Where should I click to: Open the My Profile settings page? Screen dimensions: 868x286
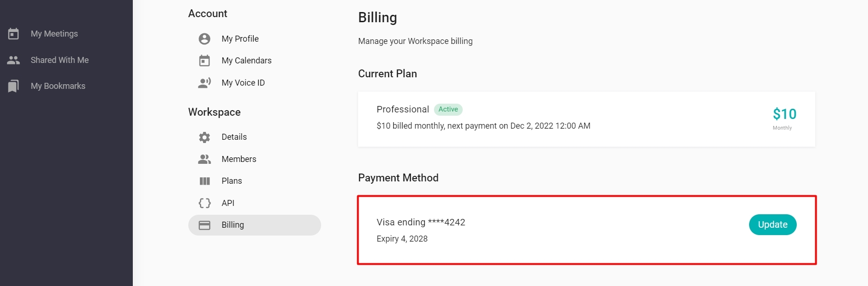tap(240, 39)
